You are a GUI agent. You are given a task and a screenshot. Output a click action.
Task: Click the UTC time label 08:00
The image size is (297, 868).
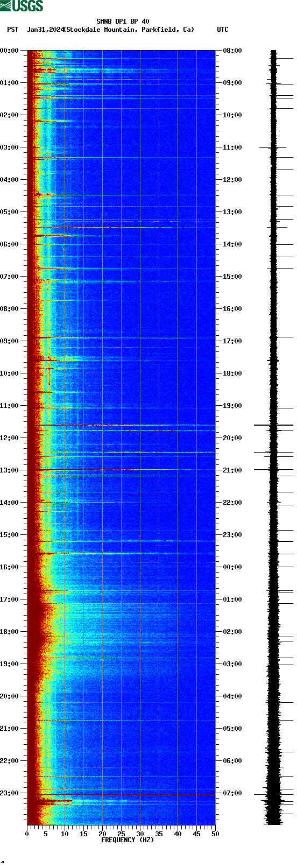[x=232, y=51]
